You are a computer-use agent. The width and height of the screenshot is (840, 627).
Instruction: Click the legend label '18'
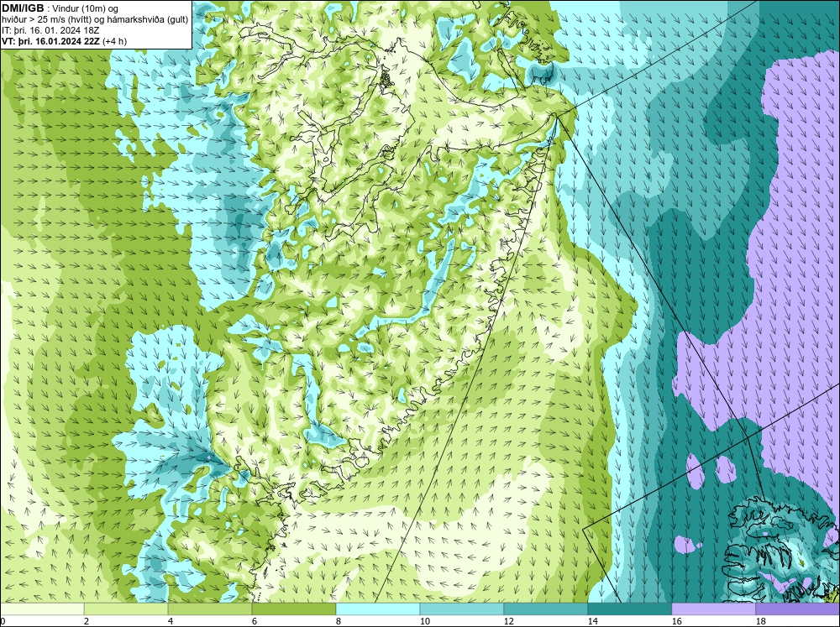[761, 621]
